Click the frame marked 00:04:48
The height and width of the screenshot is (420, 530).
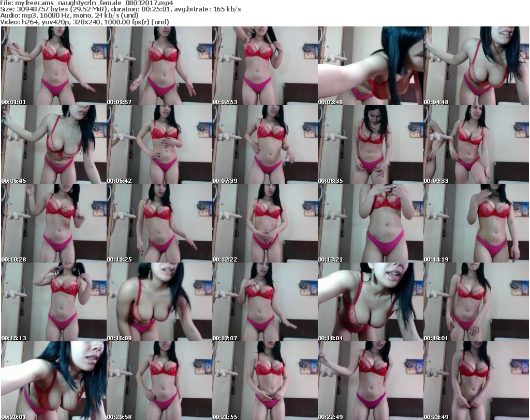476,66
